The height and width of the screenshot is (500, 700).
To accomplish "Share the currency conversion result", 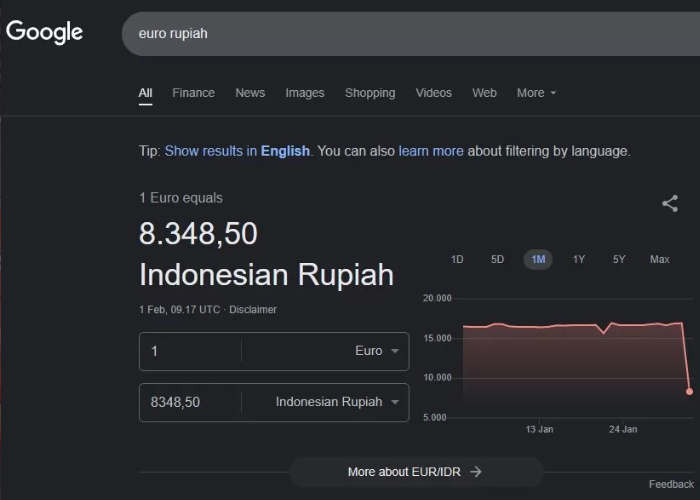I will 670,204.
